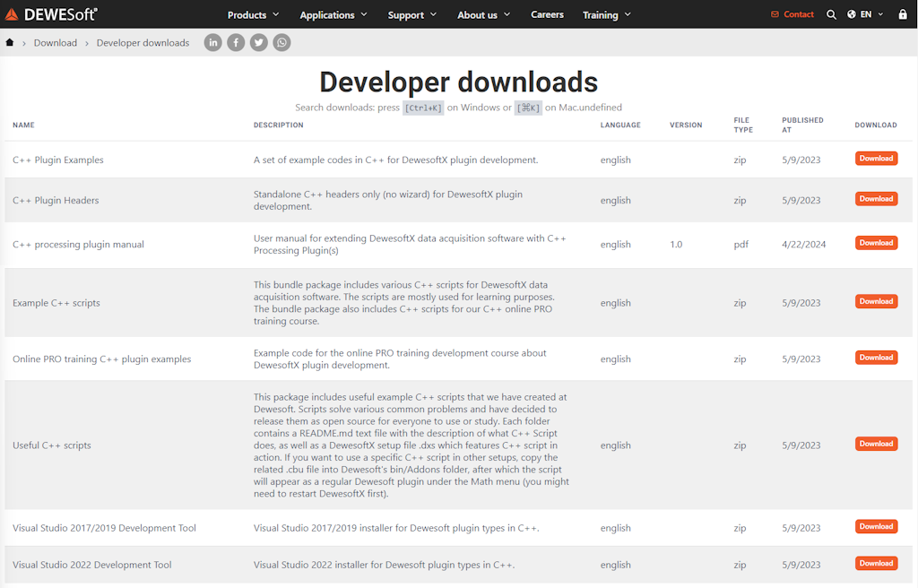
Task: Select Visual Studio 2022 Development Tool name
Action: [92, 565]
